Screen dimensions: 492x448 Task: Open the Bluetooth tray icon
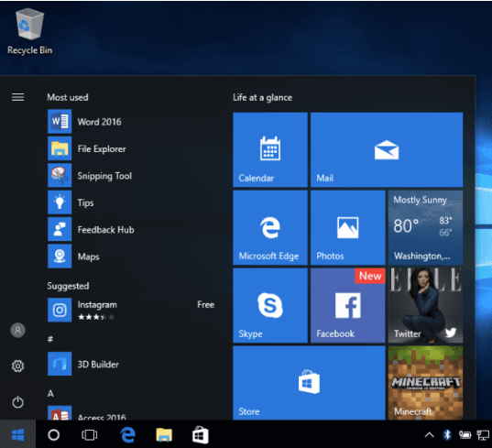[447, 435]
